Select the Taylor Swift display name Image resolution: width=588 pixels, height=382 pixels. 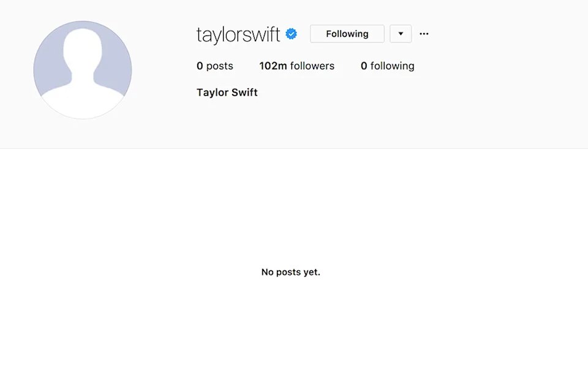point(227,93)
